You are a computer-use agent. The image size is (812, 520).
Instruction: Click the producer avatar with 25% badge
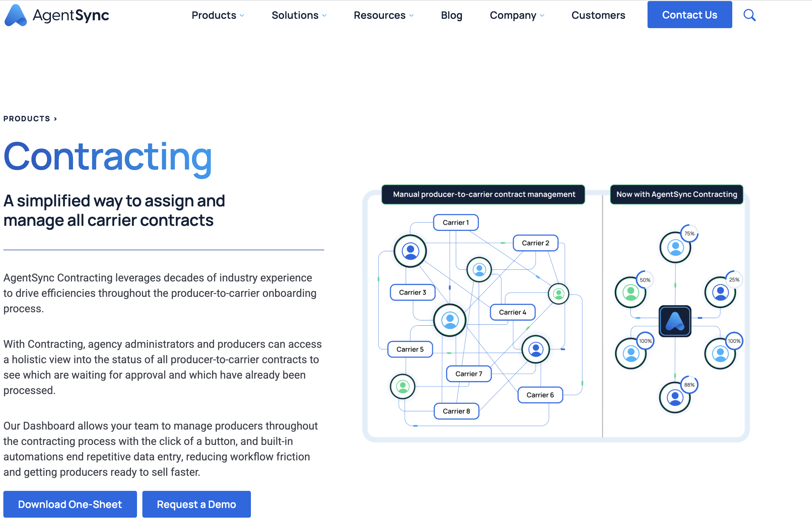pyautogui.click(x=720, y=292)
